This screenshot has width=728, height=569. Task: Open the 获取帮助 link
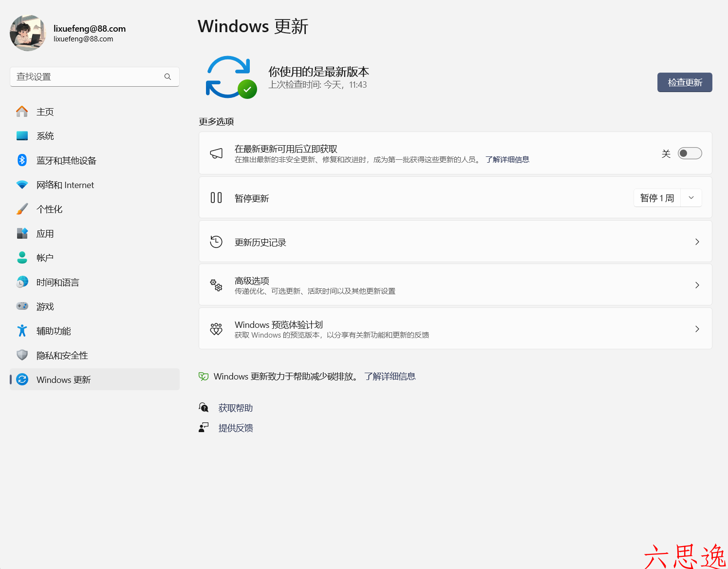(236, 408)
